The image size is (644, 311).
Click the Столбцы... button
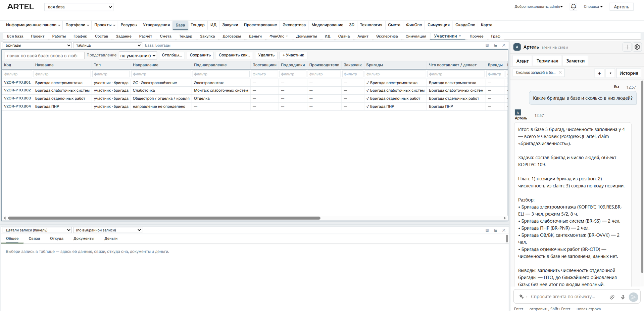tap(171, 55)
